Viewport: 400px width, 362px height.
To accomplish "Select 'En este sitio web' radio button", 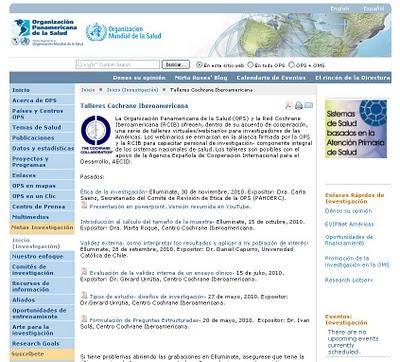I will (199, 65).
